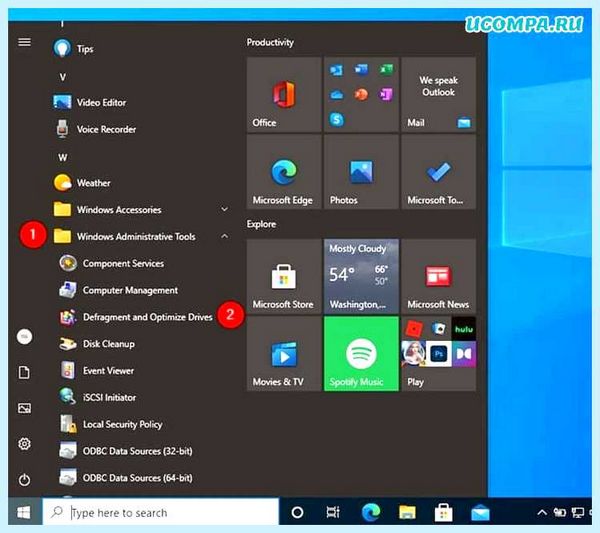Image resolution: width=600 pixels, height=533 pixels.
Task: Click the hulu icon in Play tile
Action: pos(464,329)
